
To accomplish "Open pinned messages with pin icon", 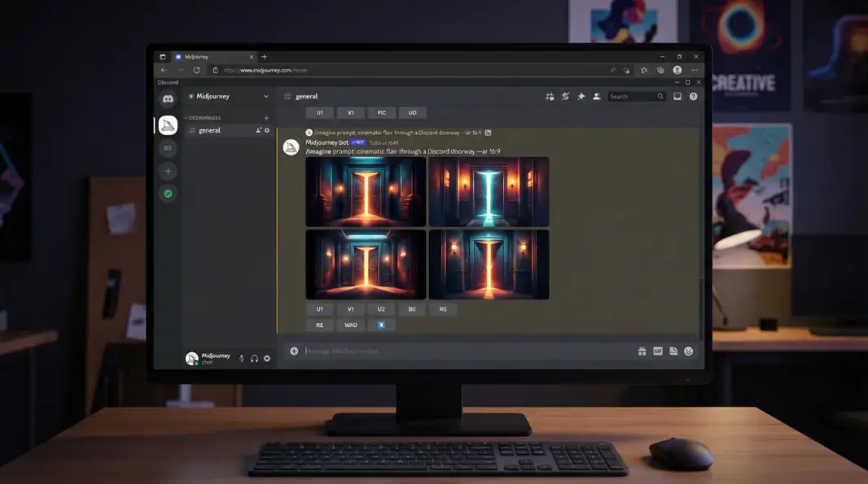I will click(x=581, y=97).
